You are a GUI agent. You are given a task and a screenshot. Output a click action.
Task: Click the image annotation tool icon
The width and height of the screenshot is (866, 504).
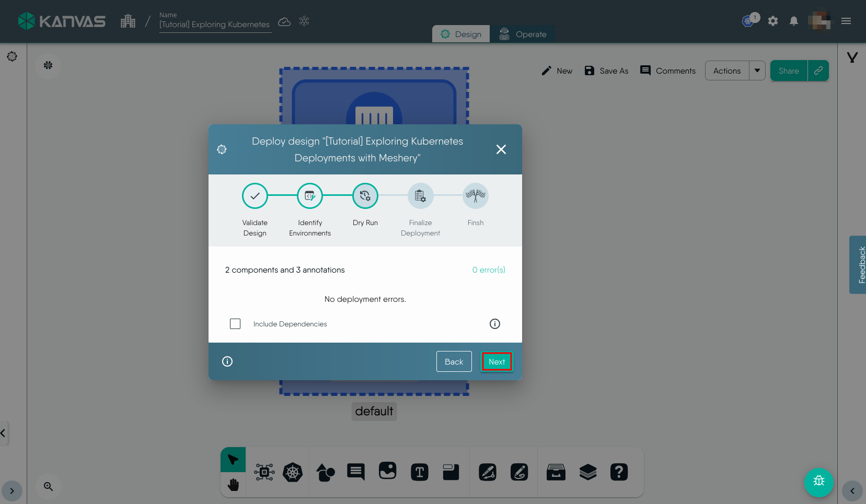click(x=387, y=472)
